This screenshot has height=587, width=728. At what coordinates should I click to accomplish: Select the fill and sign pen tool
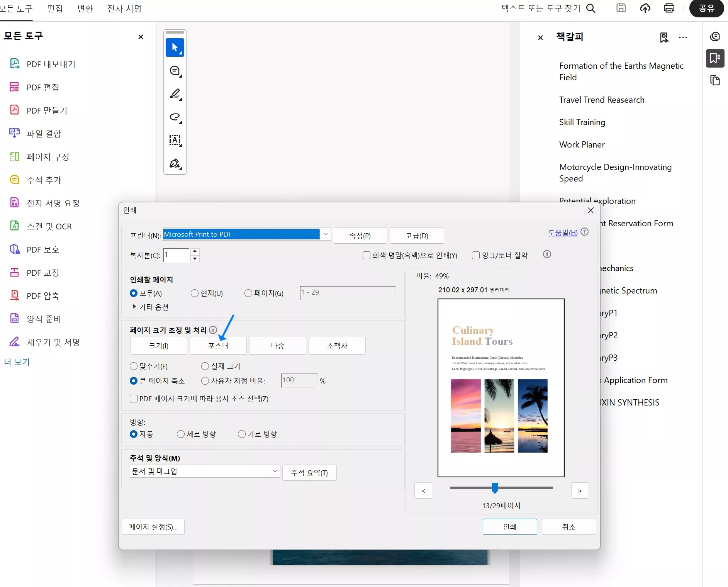(175, 163)
